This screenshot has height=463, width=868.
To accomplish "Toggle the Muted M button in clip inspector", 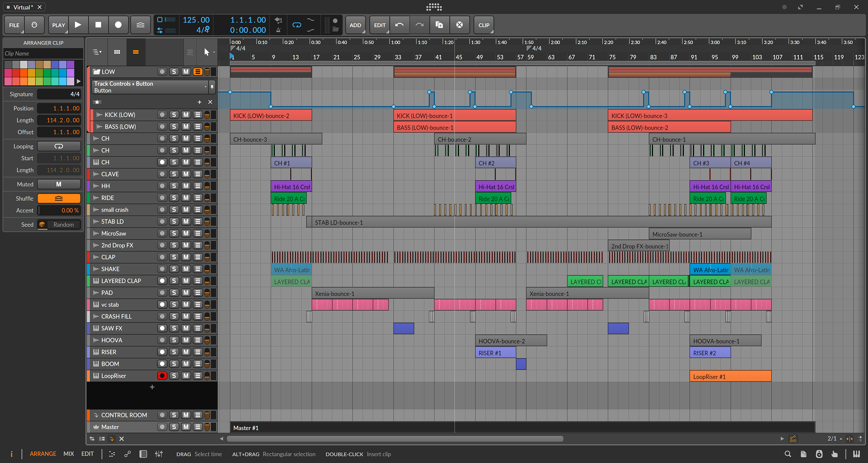I will click(59, 184).
